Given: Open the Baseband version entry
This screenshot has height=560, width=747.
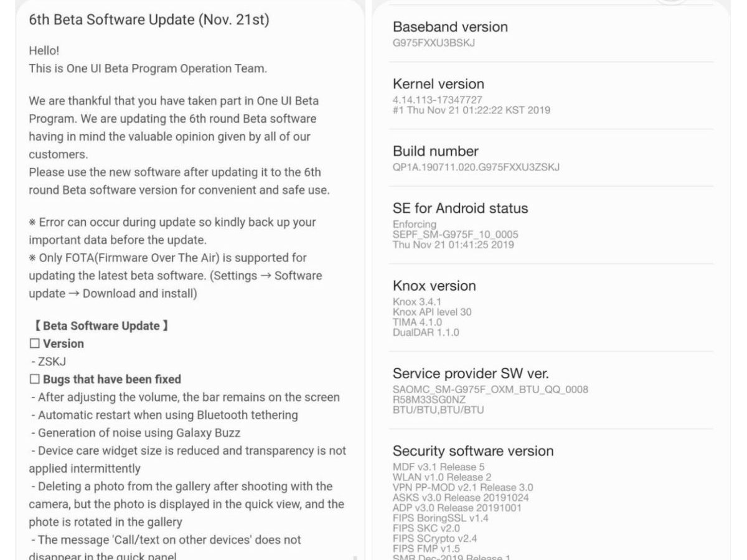Looking at the screenshot, I should (450, 27).
